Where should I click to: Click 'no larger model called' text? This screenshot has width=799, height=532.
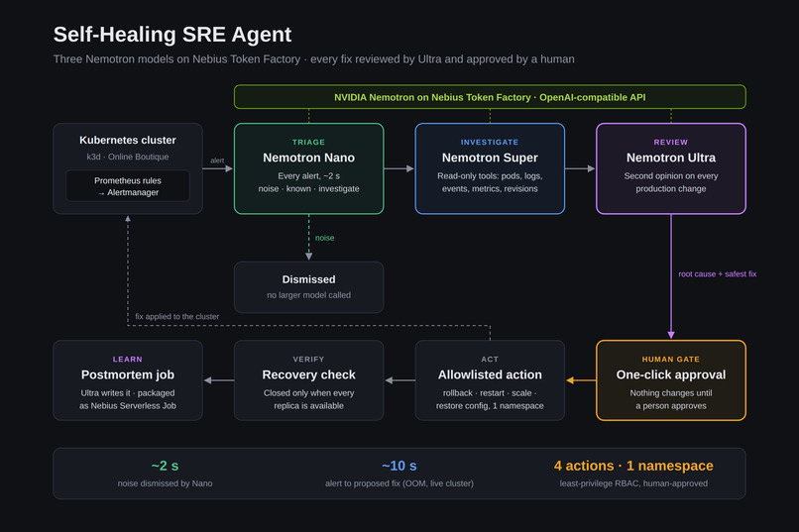pos(309,295)
